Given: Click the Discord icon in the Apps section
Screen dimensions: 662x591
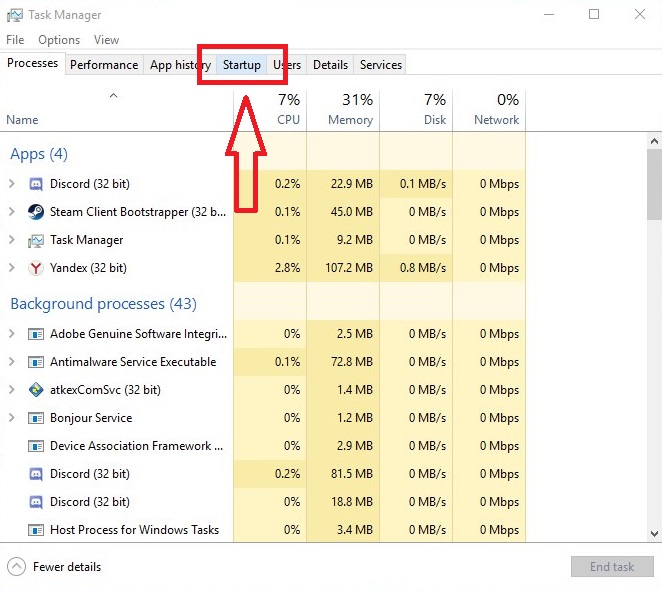Looking at the screenshot, I should (36, 184).
